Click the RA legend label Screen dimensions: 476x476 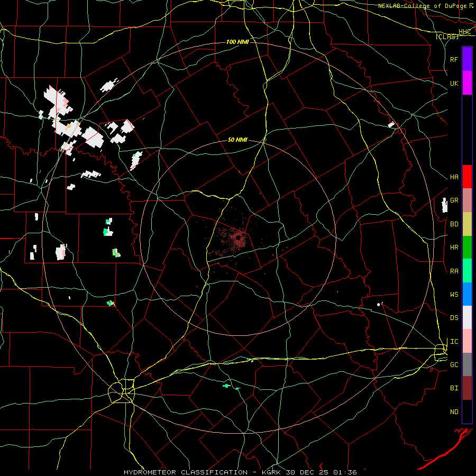click(454, 271)
